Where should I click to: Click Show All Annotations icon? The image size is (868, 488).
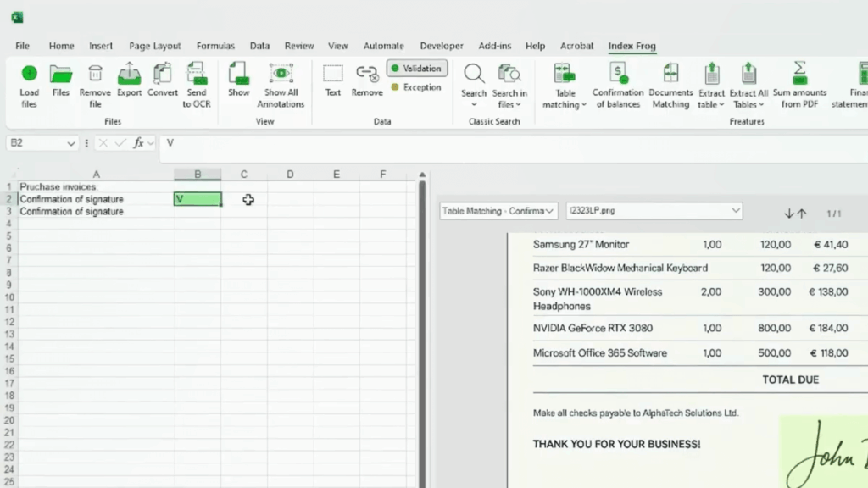[x=281, y=73]
